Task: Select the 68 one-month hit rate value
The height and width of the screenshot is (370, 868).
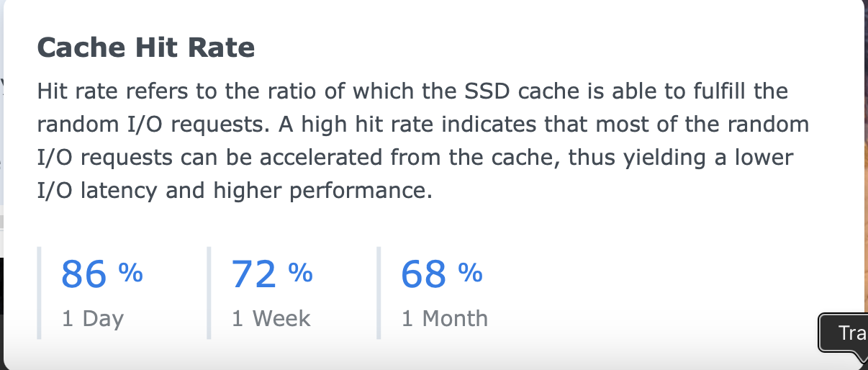Action: point(424,274)
